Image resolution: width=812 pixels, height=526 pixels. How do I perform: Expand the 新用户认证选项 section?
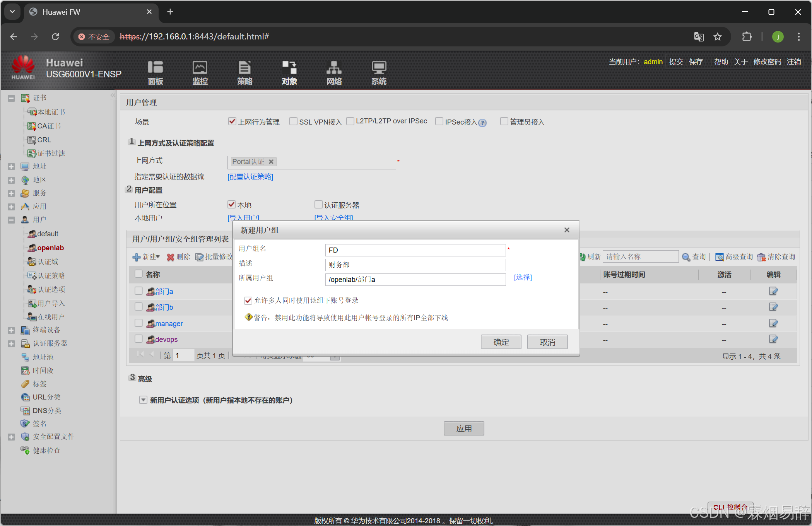tap(143, 400)
